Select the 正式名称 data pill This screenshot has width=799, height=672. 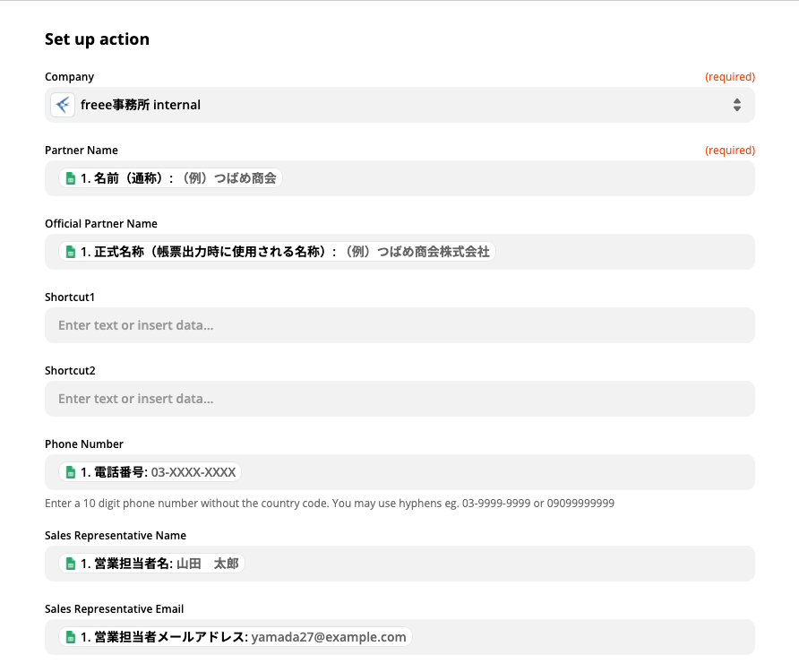coord(277,252)
